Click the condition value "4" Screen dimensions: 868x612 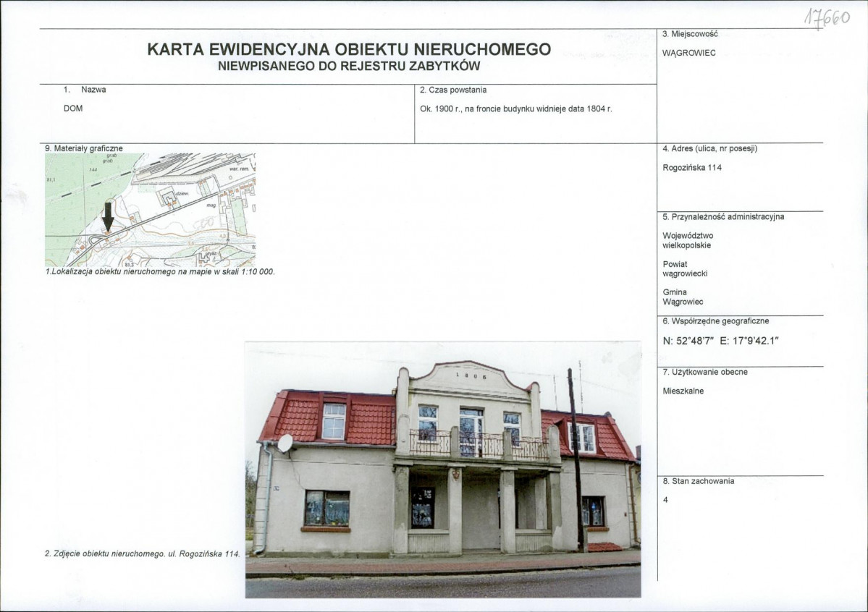665,500
